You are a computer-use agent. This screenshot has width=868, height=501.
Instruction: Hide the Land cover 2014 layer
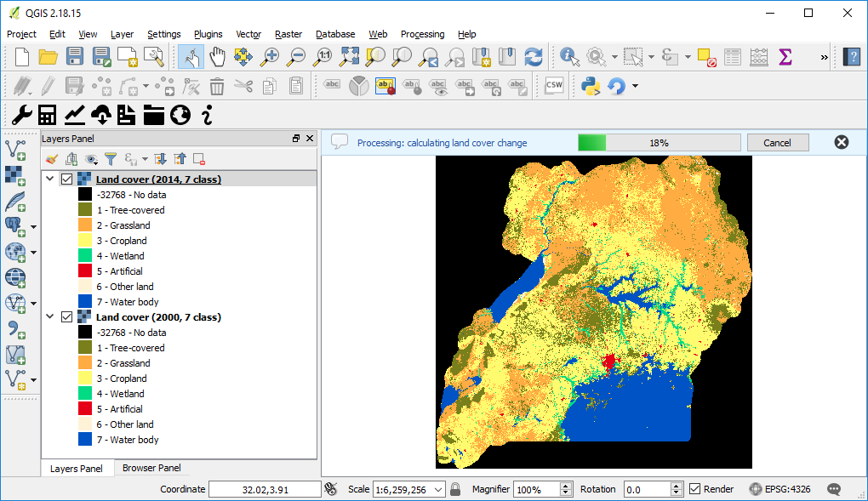tap(66, 179)
